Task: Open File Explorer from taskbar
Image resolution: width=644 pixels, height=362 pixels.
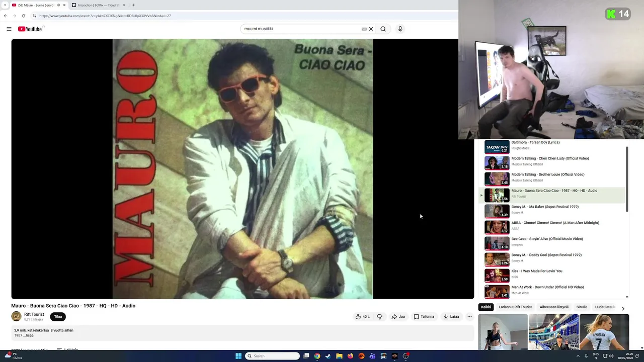Action: [339, 356]
